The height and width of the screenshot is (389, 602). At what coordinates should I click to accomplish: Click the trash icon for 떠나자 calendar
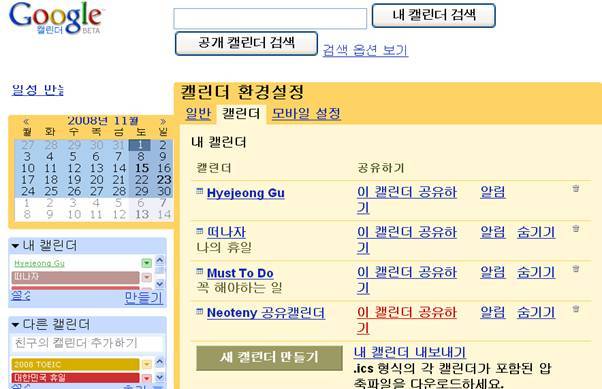tap(576, 228)
